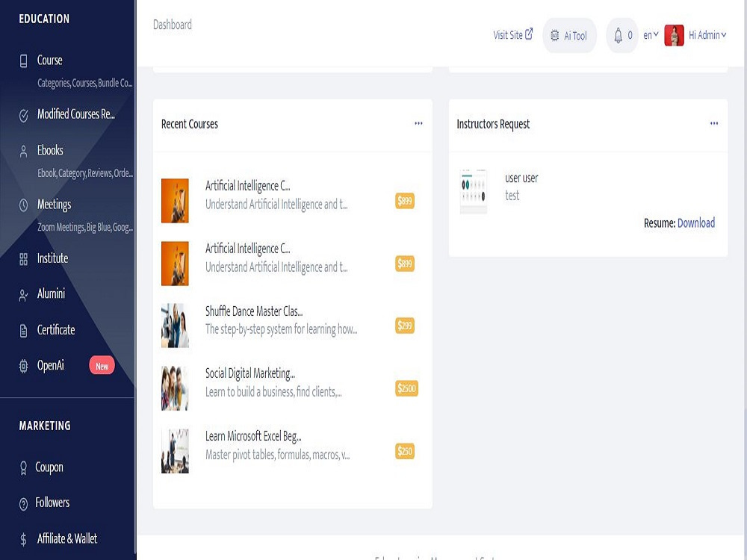This screenshot has width=747, height=560.
Task: Click the Course book icon in sidebar
Action: pyautogui.click(x=23, y=61)
